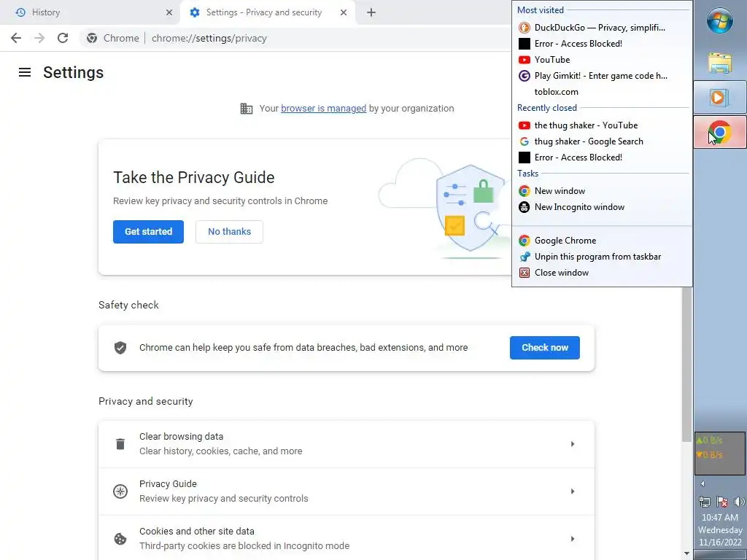This screenshot has width=747, height=560.
Task: Click the red Close window X icon
Action: point(524,273)
